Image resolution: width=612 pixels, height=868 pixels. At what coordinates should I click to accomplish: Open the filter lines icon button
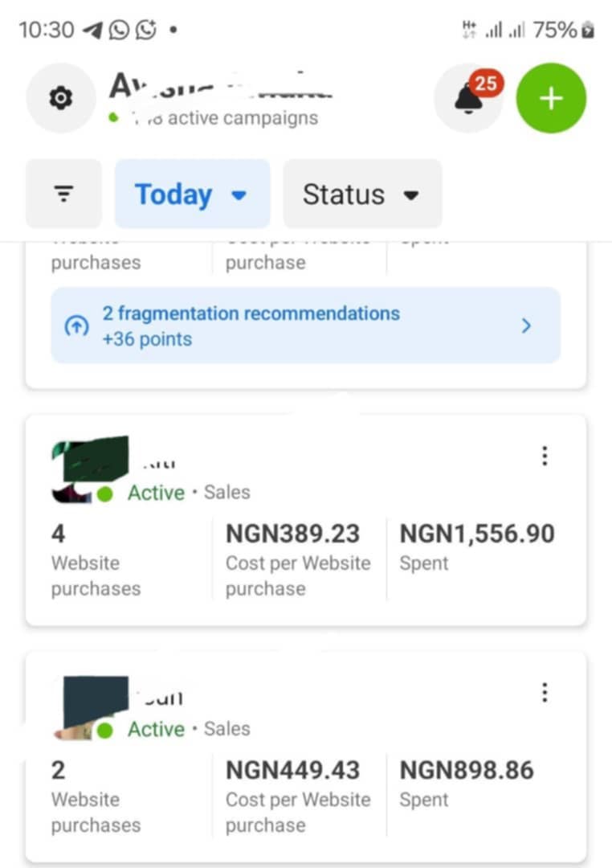pos(63,194)
